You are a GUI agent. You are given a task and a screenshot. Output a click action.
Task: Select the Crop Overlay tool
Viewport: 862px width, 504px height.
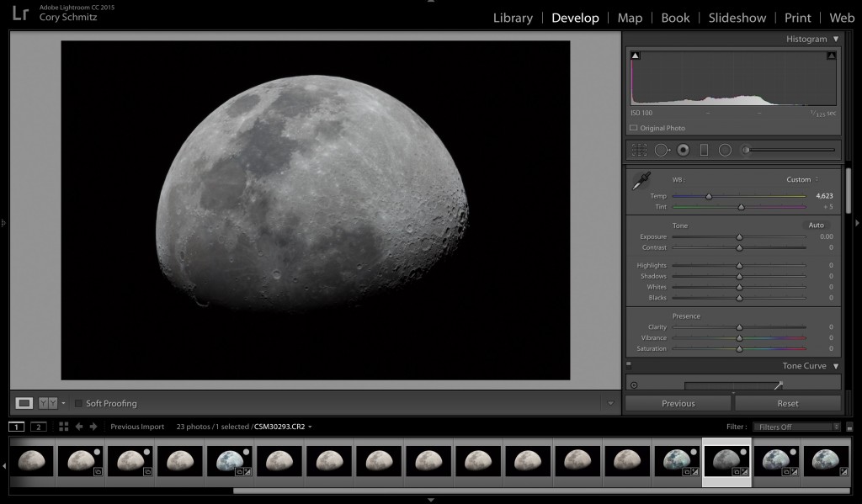coord(640,150)
